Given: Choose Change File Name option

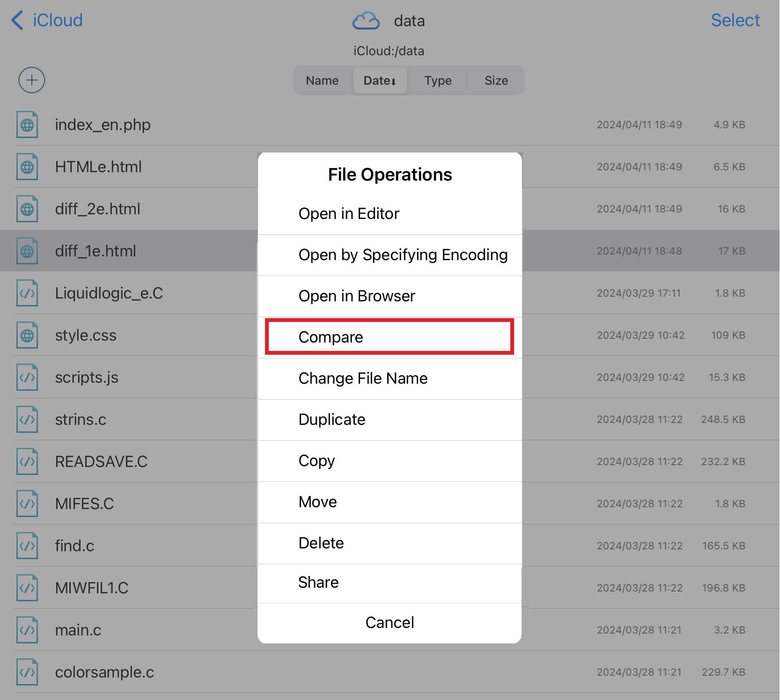Looking at the screenshot, I should 389,378.
